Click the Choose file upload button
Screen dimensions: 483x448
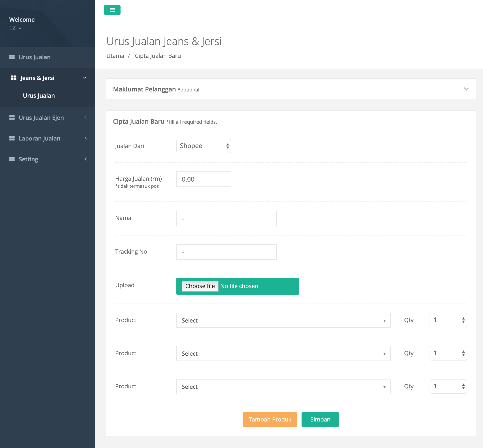tap(200, 286)
